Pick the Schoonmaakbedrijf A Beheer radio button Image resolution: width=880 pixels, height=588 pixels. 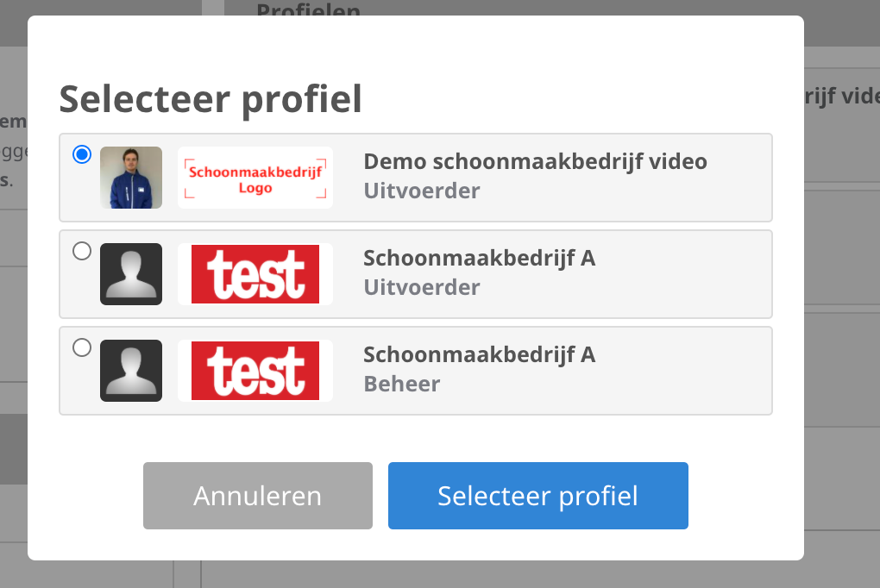coord(82,348)
